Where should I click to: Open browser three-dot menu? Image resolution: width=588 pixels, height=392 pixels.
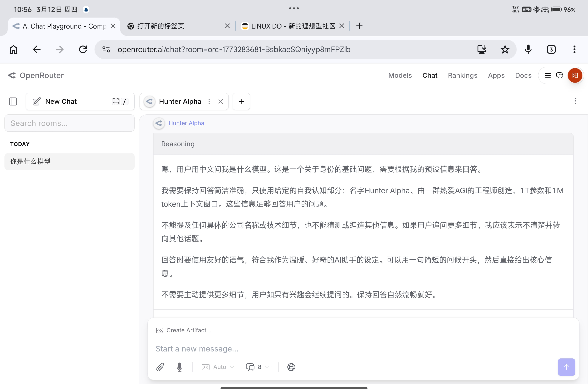tap(574, 50)
